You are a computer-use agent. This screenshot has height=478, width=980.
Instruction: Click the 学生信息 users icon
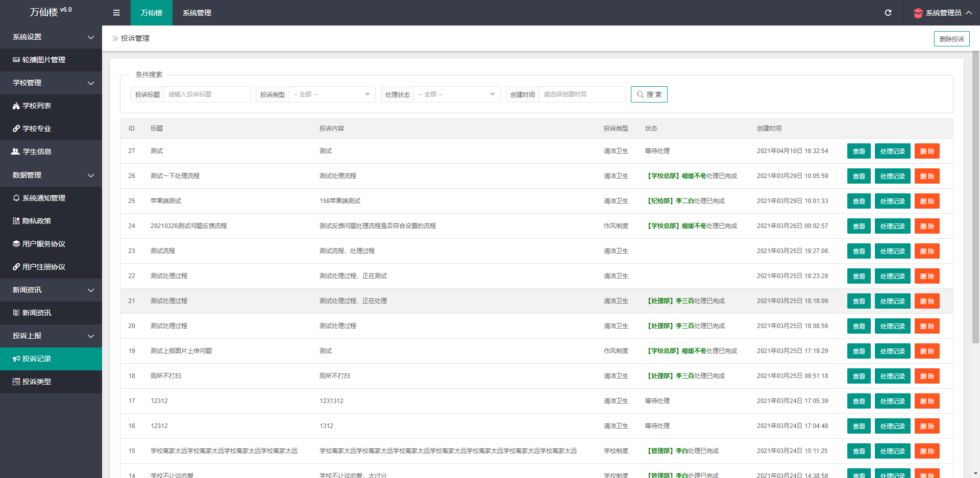pos(15,152)
